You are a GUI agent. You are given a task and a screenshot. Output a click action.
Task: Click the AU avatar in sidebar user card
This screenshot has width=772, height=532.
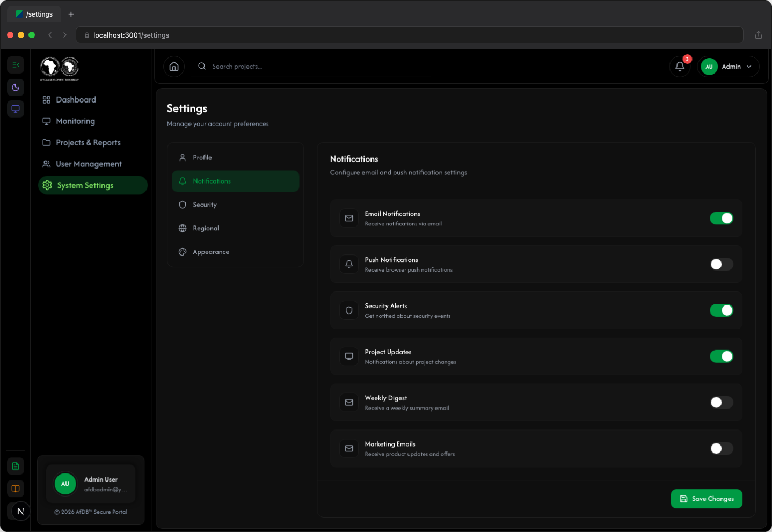65,484
